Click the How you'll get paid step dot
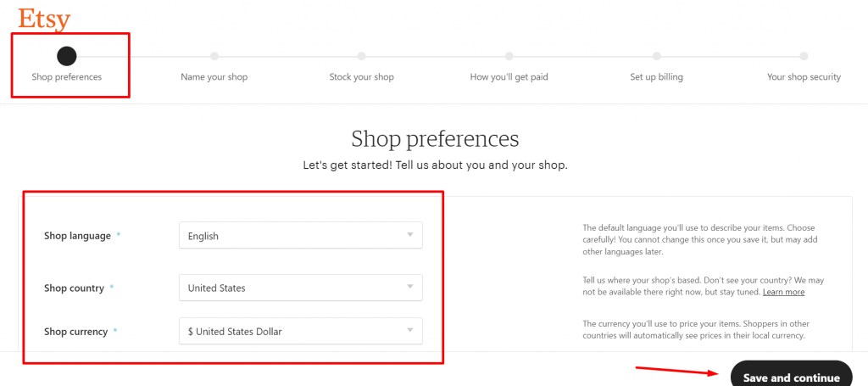Screen dimensions: 868x386 click(509, 56)
